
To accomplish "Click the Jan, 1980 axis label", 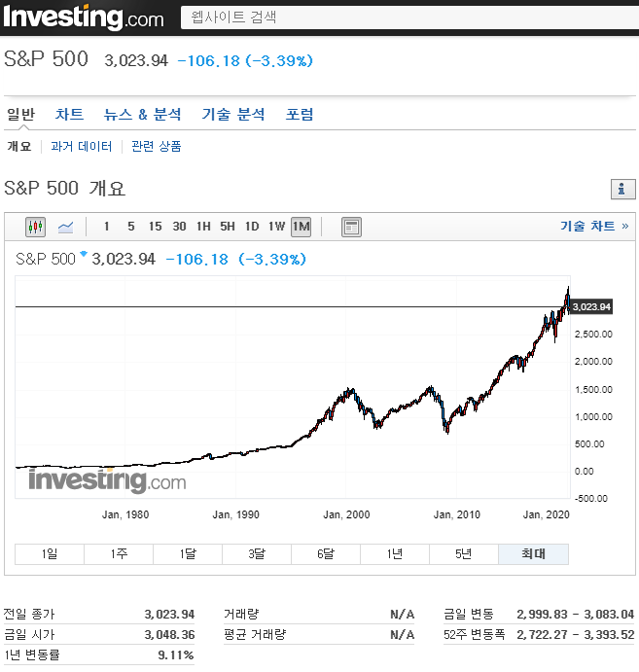I will click(125, 514).
